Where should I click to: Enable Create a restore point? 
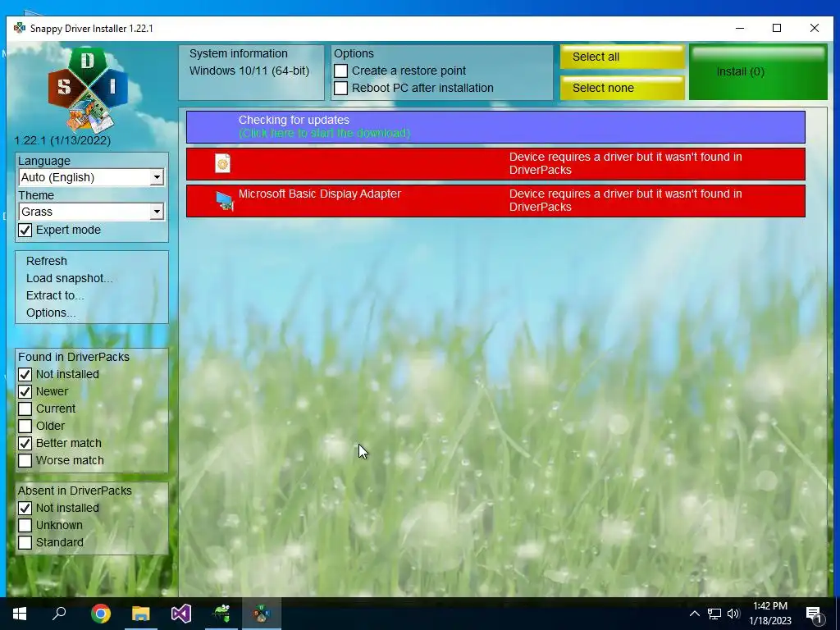point(340,71)
